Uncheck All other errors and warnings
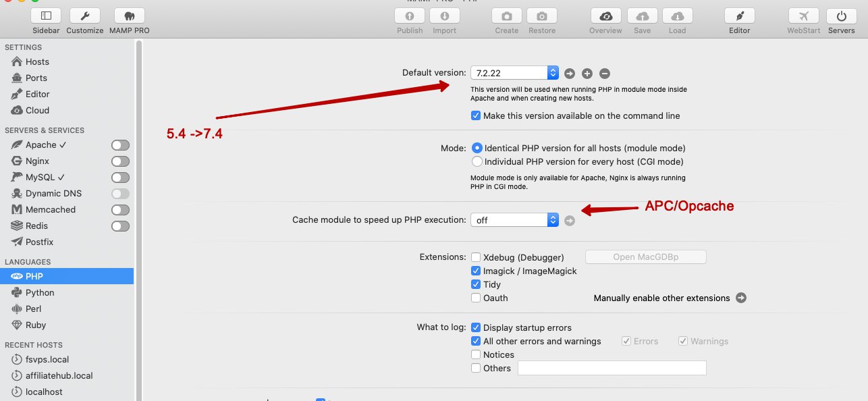Image resolution: width=868 pixels, height=401 pixels. click(476, 341)
